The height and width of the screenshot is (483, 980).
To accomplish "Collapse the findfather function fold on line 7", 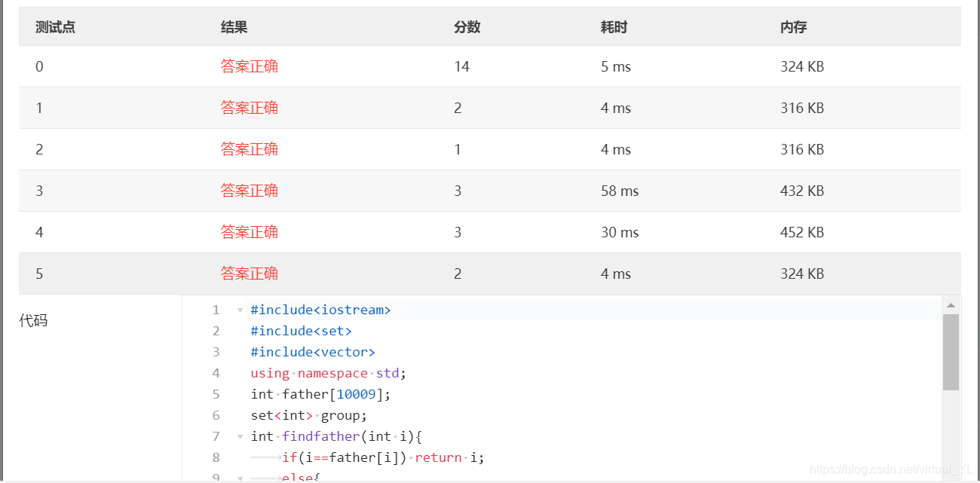I will pyautogui.click(x=240, y=437).
